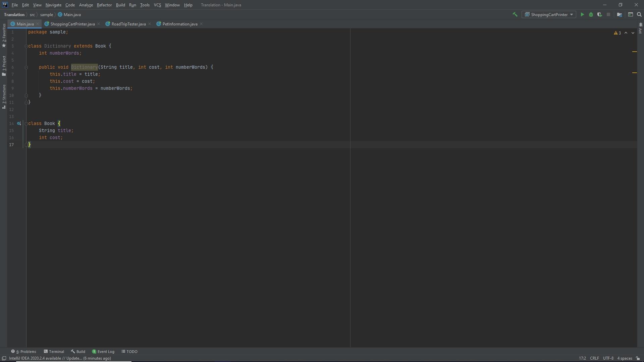Click the Build Project hammer icon
644x362 pixels.
click(x=515, y=14)
